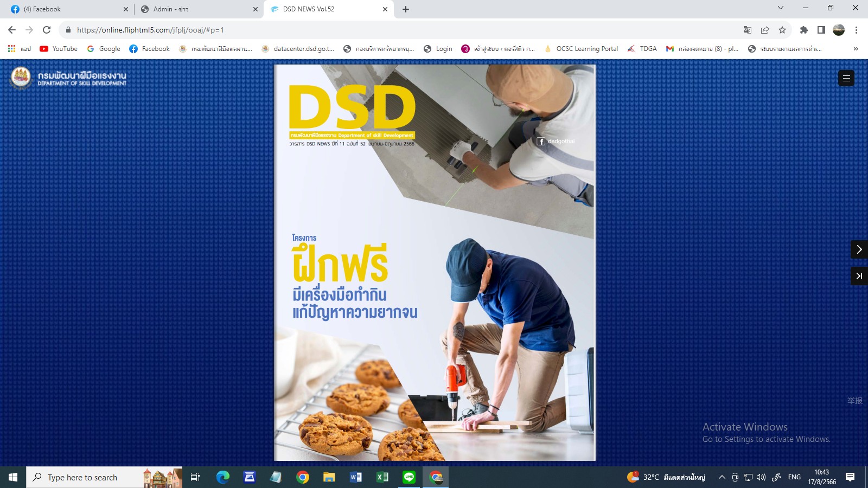
Task: Open the flipbook hamburger menu
Action: [x=846, y=79]
